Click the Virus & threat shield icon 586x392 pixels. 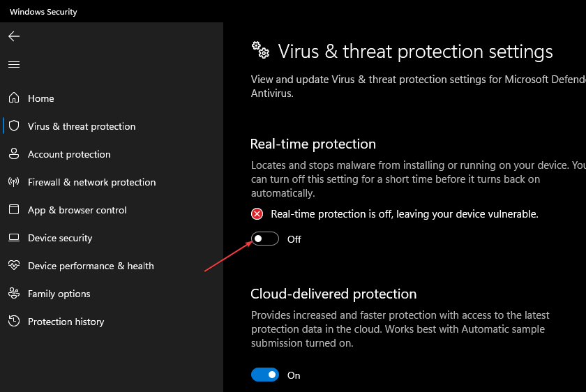coord(14,126)
